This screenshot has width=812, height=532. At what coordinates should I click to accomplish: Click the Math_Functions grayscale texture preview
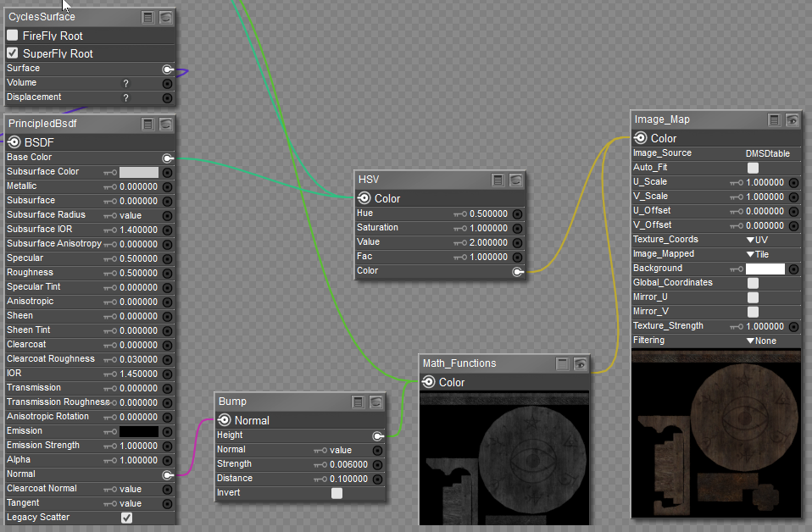click(x=504, y=458)
